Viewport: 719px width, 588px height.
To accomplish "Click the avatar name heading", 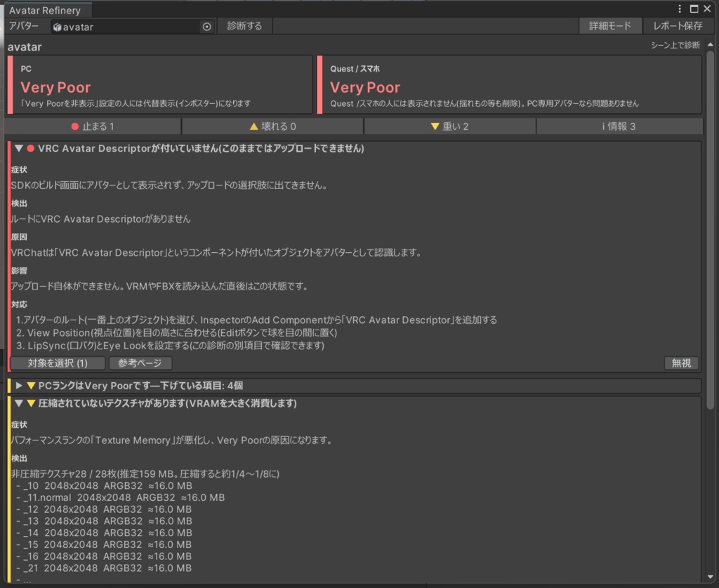I will 25,47.
